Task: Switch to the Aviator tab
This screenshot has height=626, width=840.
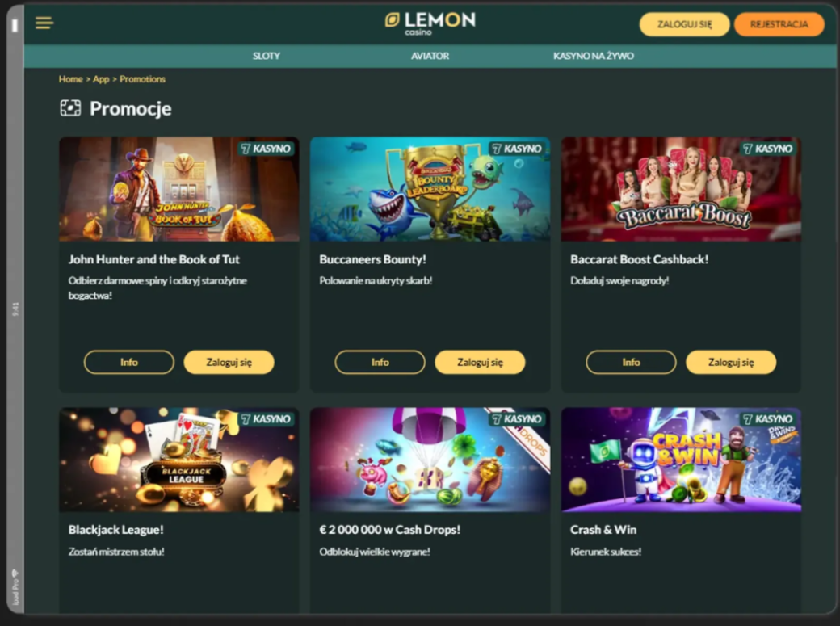Action: tap(430, 56)
